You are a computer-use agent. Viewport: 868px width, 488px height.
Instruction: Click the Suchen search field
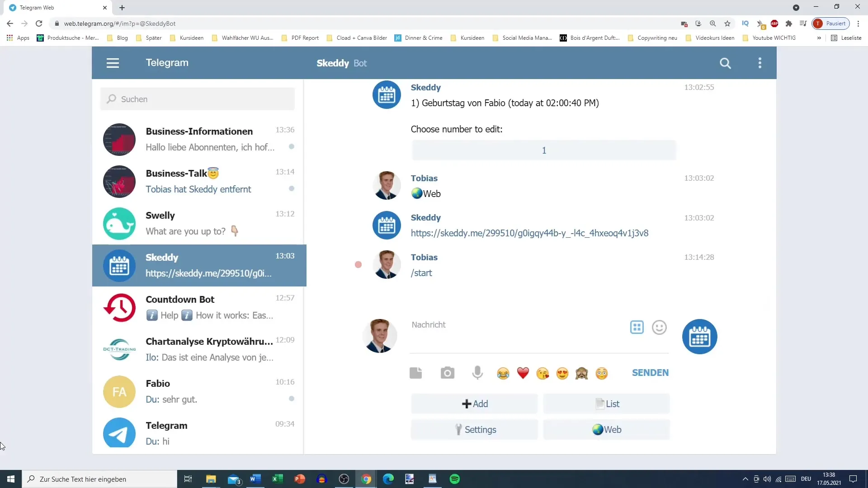[198, 99]
